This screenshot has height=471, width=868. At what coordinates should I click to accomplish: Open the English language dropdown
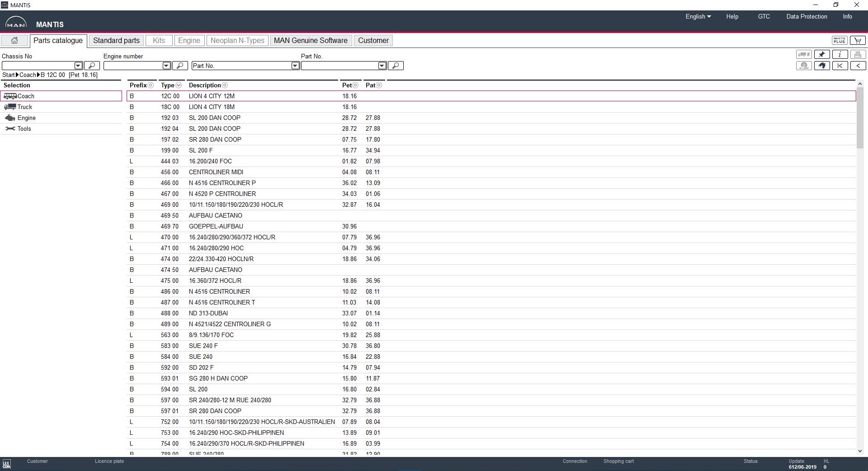[x=698, y=16]
